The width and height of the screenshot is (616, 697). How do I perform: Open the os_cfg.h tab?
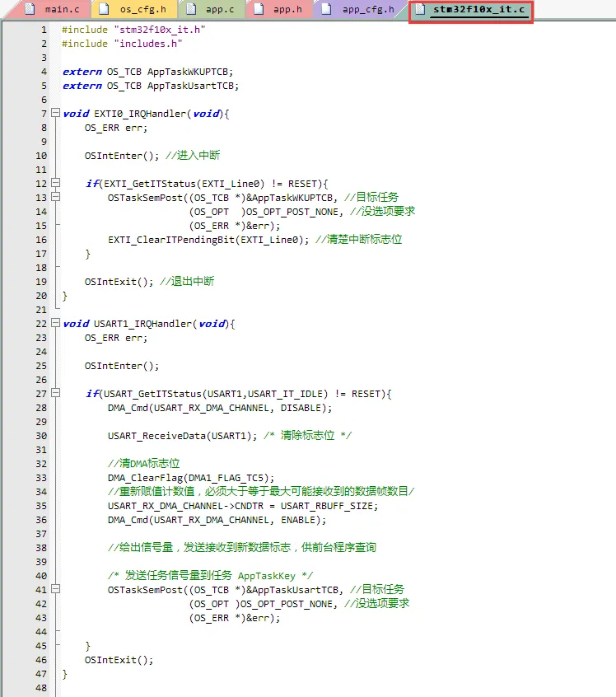pyautogui.click(x=142, y=10)
